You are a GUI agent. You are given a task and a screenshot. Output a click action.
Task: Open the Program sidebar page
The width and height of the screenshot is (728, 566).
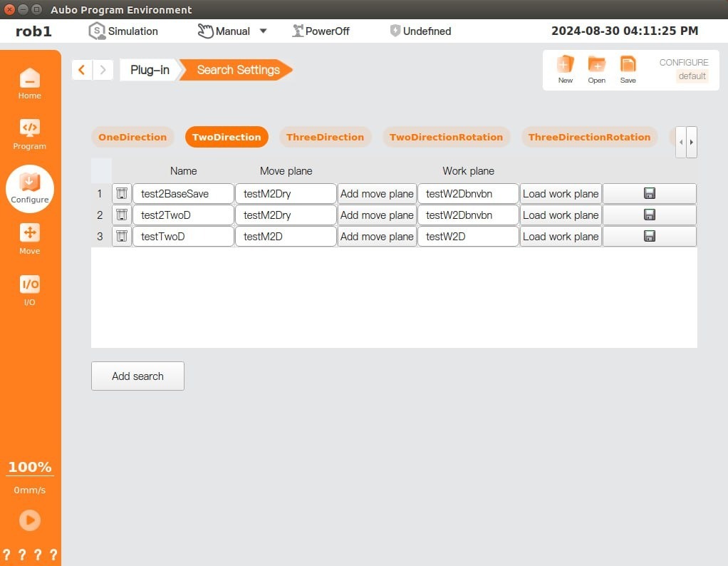[x=30, y=134]
